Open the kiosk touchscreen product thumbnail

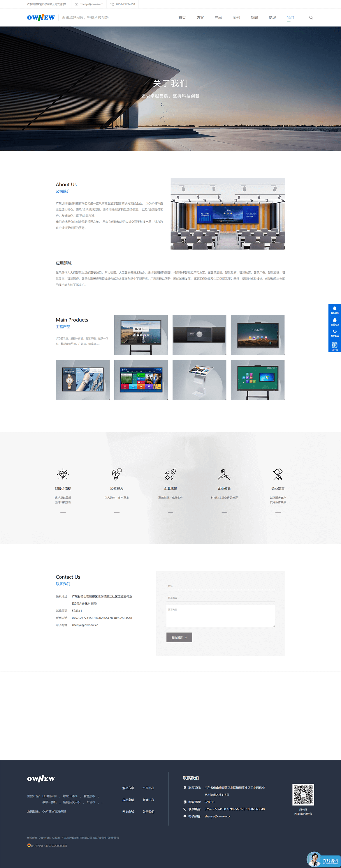click(199, 380)
